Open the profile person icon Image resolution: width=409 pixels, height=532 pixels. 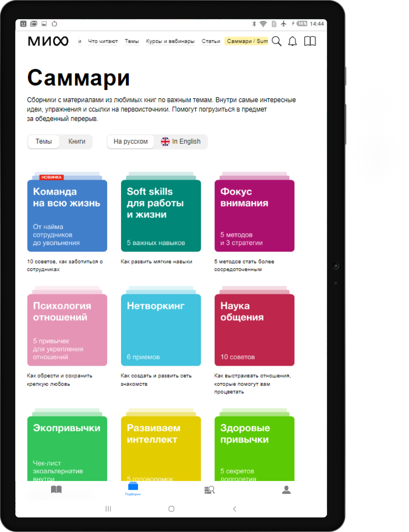tap(286, 490)
